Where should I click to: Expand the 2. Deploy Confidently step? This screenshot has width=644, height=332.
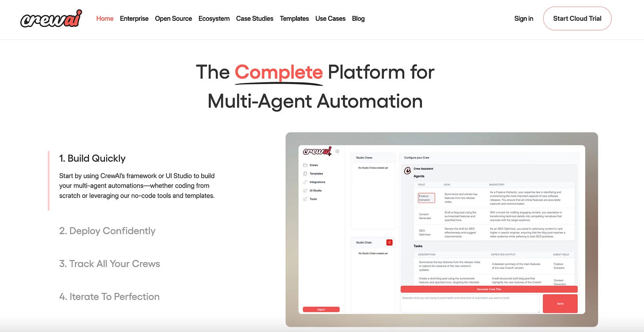(107, 231)
